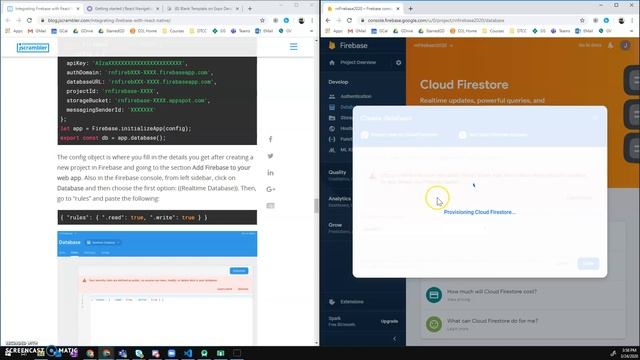This screenshot has width=640, height=360.
Task: Open jscrambler logo in left browser
Action: (33, 48)
